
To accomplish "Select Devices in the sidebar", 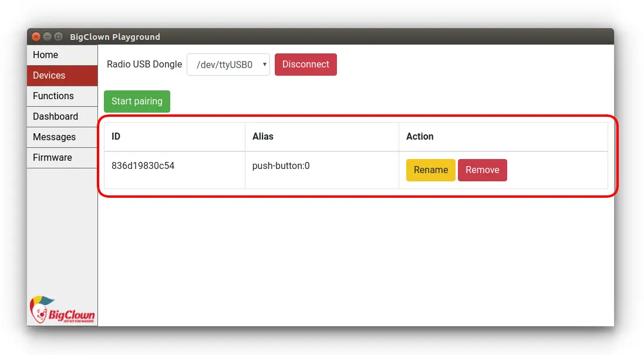I will pyautogui.click(x=62, y=76).
